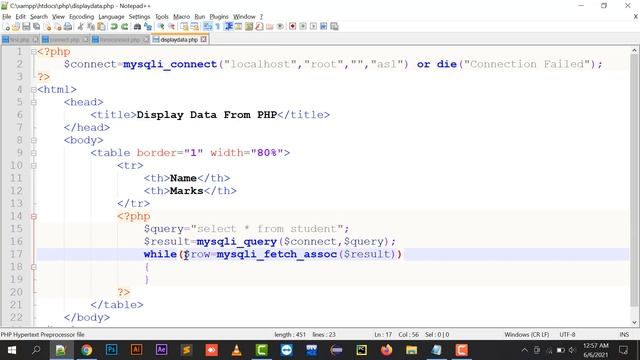Toggle file monitoring with the eye icon
Screen dimensions: 640x360
[280, 27]
